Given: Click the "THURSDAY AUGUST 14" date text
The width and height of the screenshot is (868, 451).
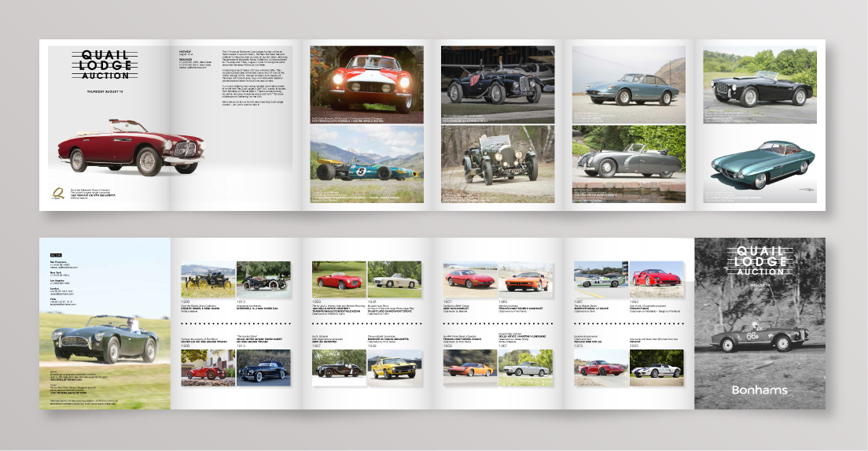Looking at the screenshot, I should (105, 91).
